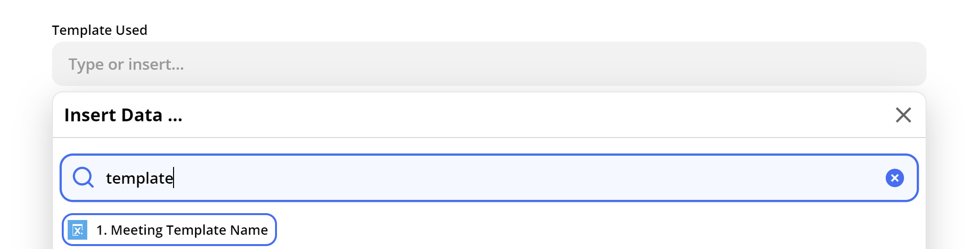Pick Meeting Template Name from search results
The width and height of the screenshot is (980, 249).
pos(169,229)
